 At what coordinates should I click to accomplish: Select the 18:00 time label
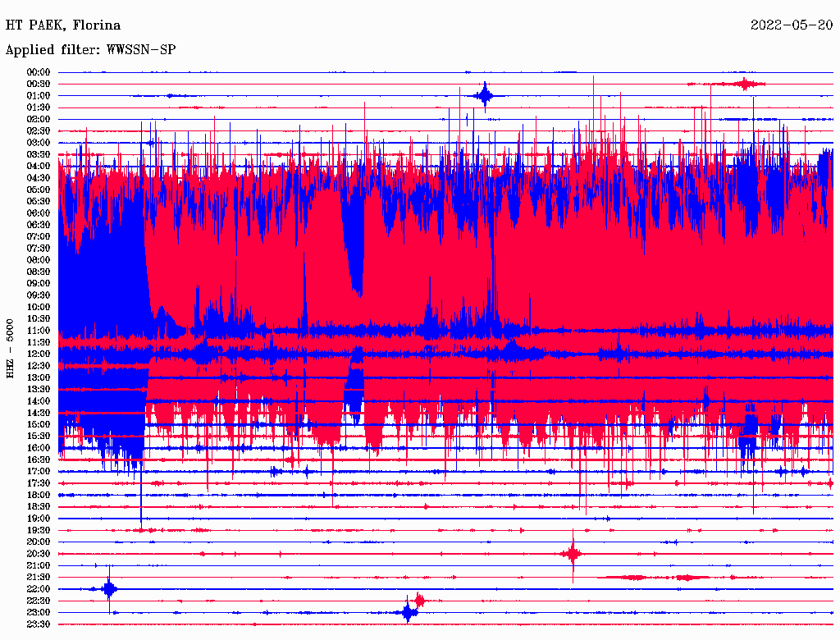click(39, 496)
